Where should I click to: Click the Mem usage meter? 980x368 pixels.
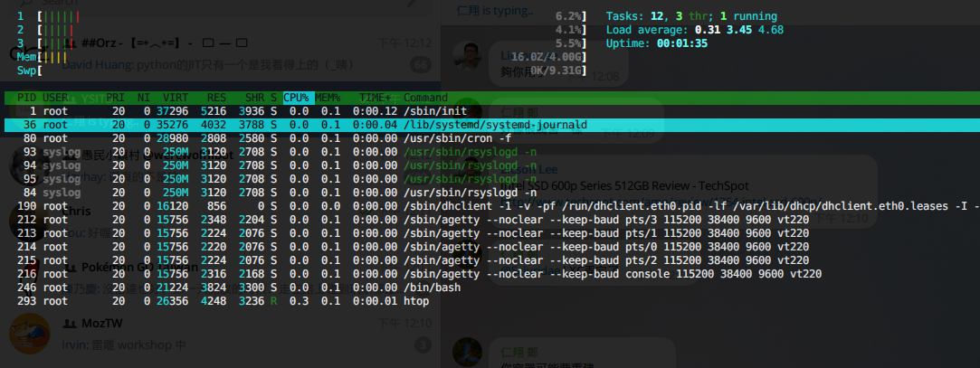point(302,57)
